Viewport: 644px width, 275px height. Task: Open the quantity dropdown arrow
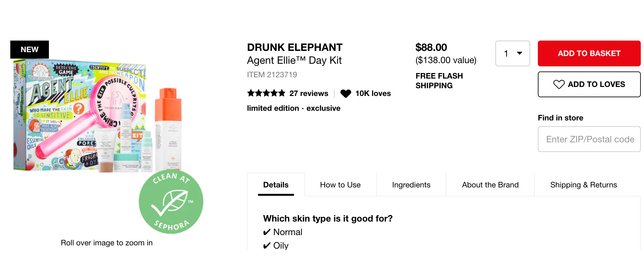point(520,53)
